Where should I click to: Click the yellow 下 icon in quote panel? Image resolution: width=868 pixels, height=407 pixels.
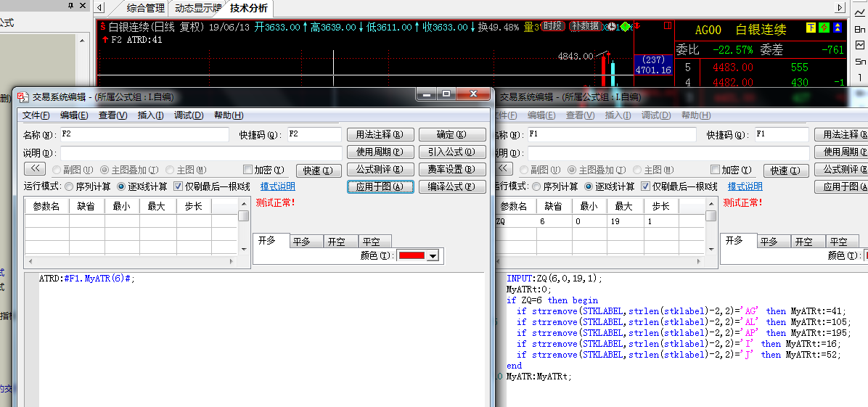coord(811,28)
